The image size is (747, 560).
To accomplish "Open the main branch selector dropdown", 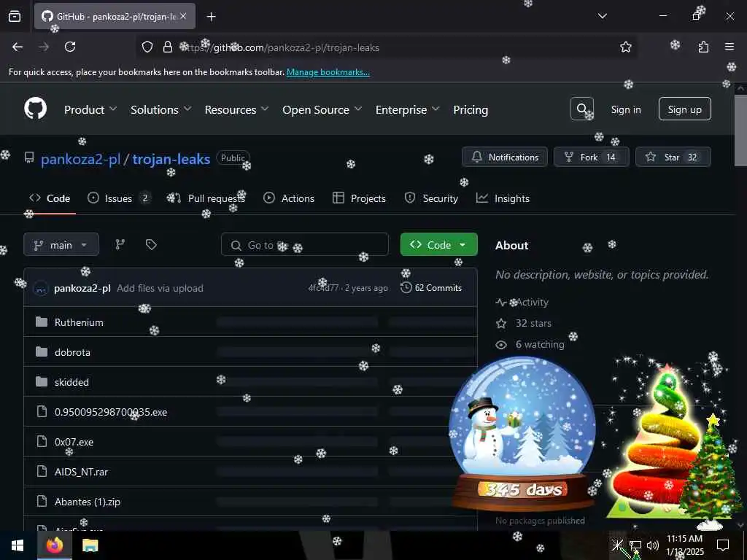I will point(61,244).
